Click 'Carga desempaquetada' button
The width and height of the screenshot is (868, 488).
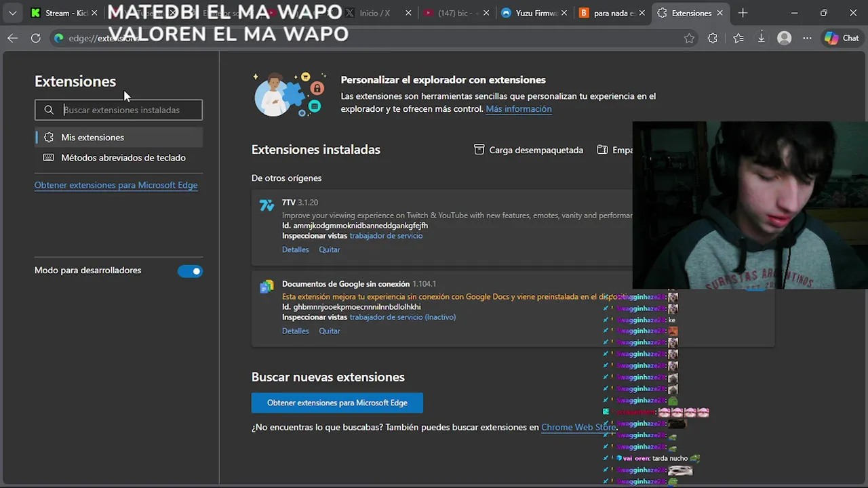[x=528, y=150]
